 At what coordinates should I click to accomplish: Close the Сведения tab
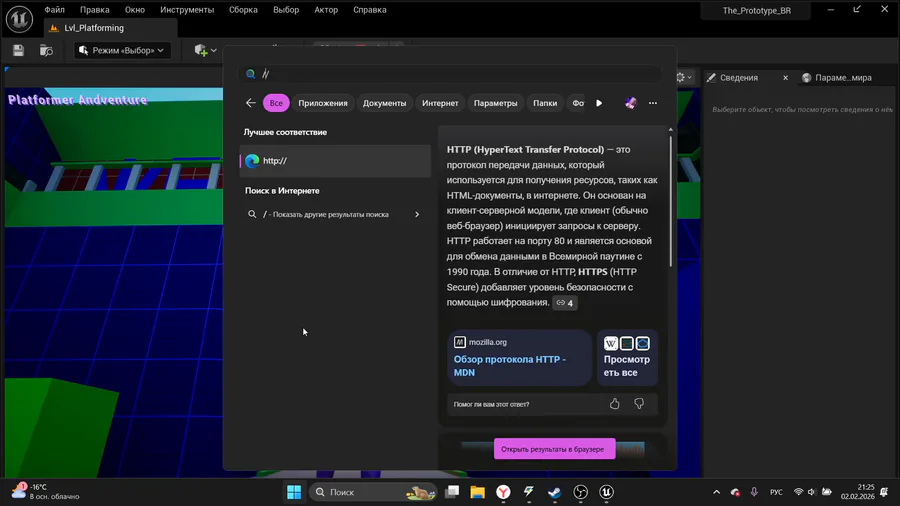785,77
